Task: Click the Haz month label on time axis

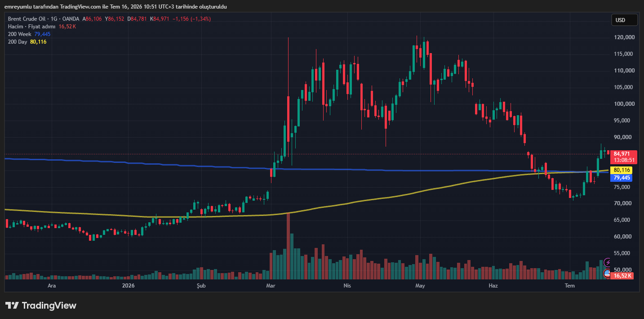Action: (493, 286)
